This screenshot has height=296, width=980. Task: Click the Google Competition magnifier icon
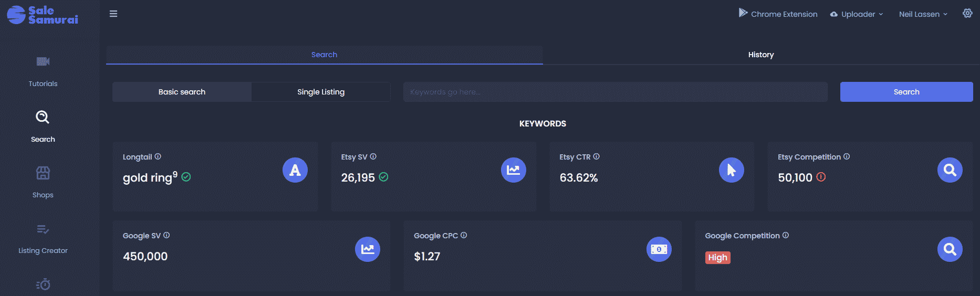(x=950, y=249)
